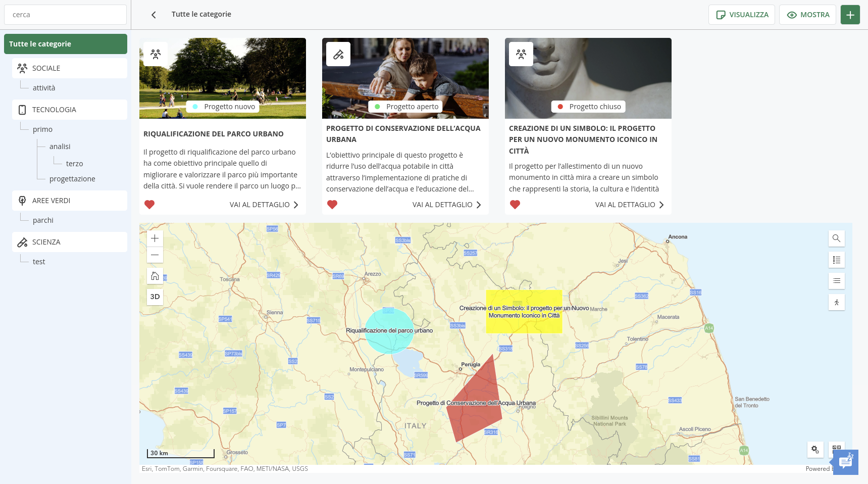Switch map to 3D view
The width and height of the screenshot is (868, 484).
[155, 297]
